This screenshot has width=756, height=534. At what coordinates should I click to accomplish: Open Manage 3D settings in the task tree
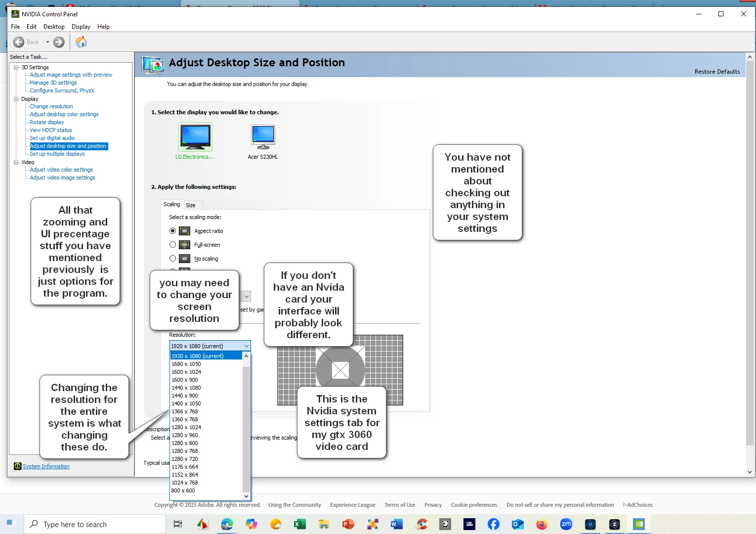(53, 83)
